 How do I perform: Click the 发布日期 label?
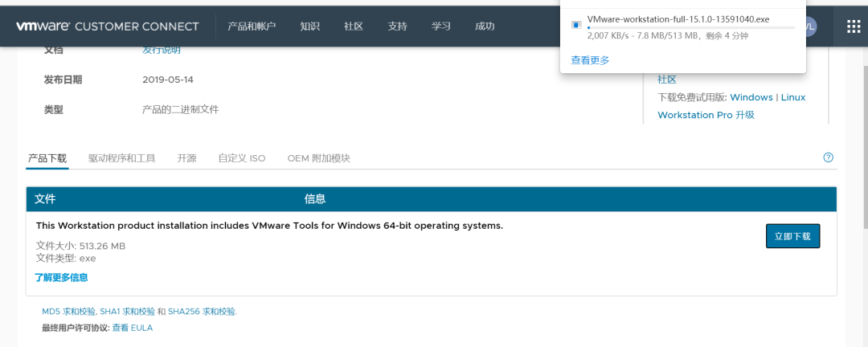click(x=63, y=80)
